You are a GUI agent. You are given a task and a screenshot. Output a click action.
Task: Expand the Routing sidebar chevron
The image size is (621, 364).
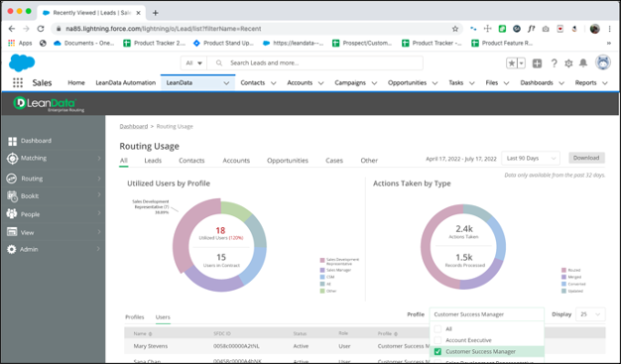(99, 179)
